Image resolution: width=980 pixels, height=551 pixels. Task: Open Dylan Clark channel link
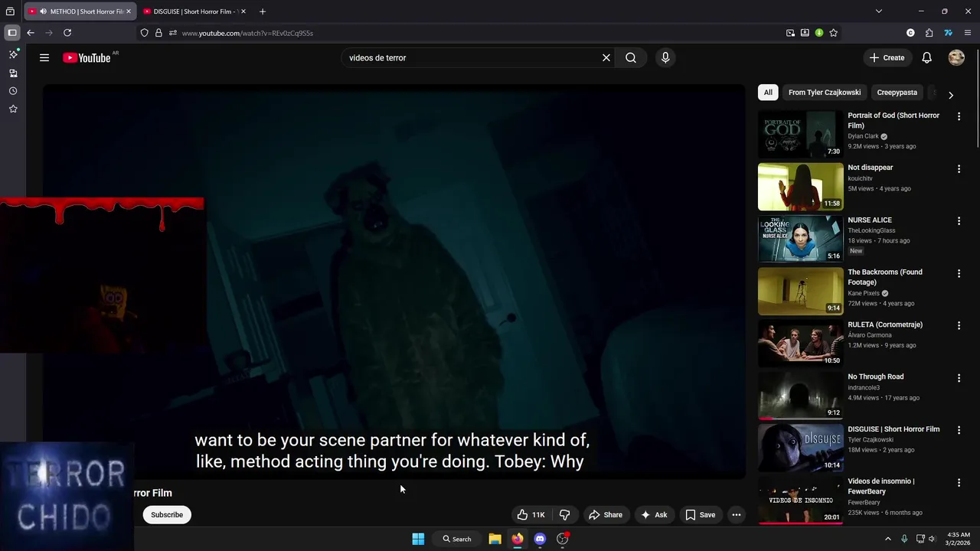[x=863, y=136]
